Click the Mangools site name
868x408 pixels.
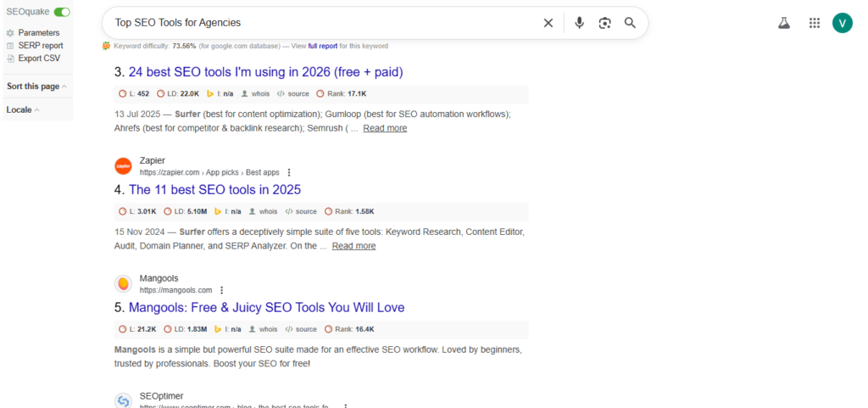coord(159,278)
